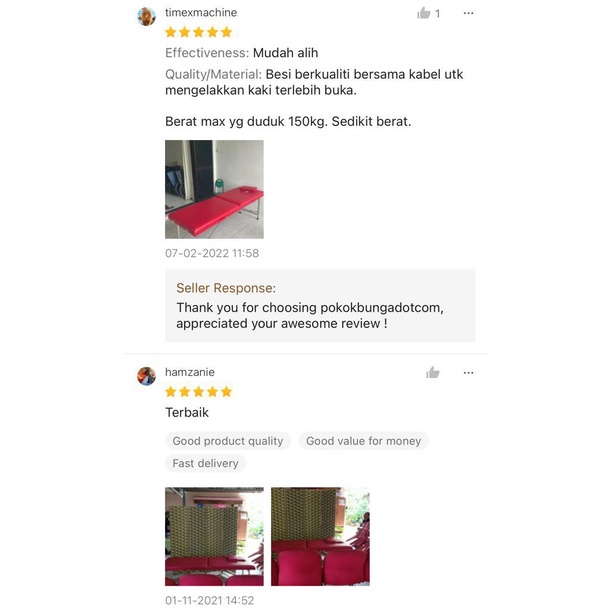Like hamzanie's review with thumbs-up icon

coord(432,373)
